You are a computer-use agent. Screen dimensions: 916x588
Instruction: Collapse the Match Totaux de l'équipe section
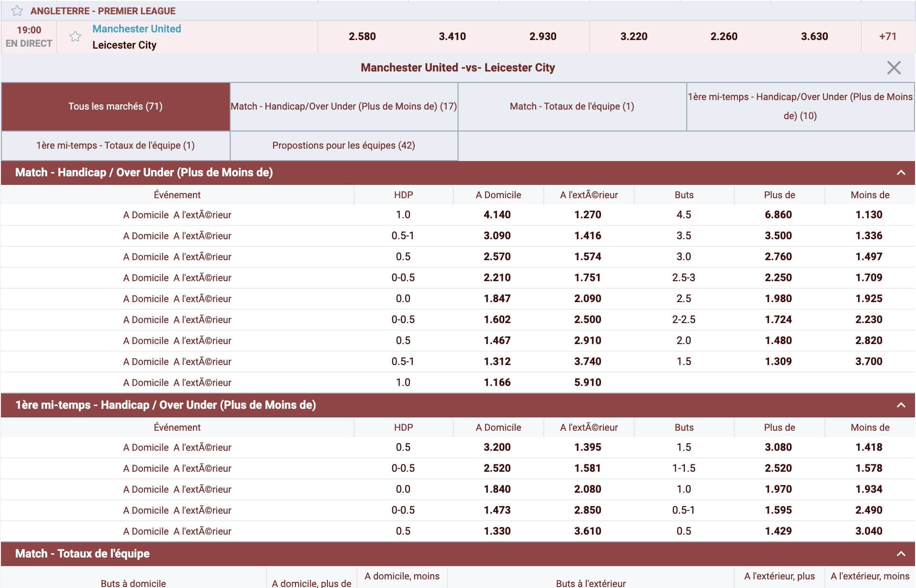pyautogui.click(x=901, y=554)
